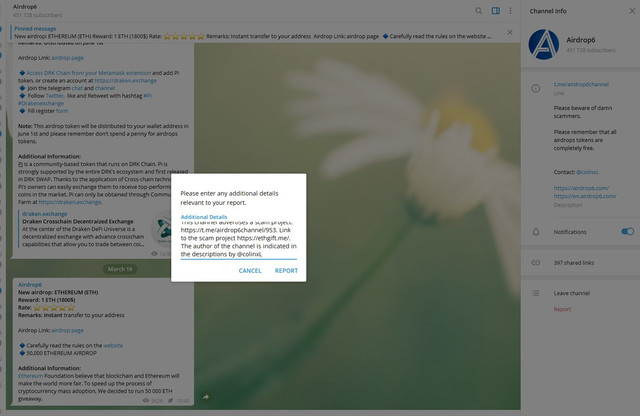Screen dimensions: 640x416
Task: Click the views eye icon on ETH message
Action: pos(146,400)
